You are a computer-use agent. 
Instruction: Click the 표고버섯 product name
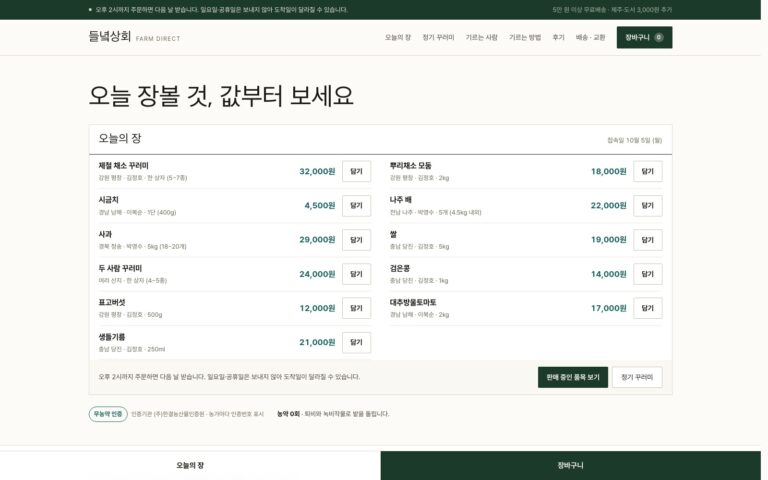(112, 302)
